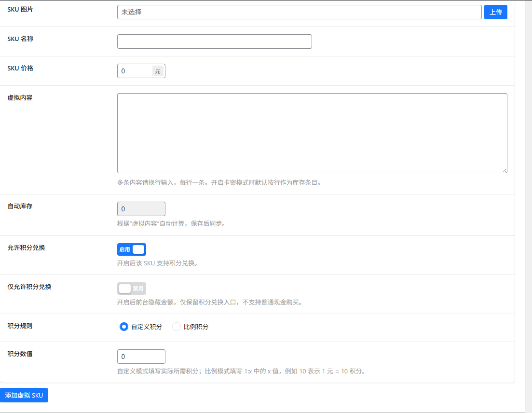Click the 虚拟内容 row label
This screenshot has height=413, width=532.
(20, 97)
